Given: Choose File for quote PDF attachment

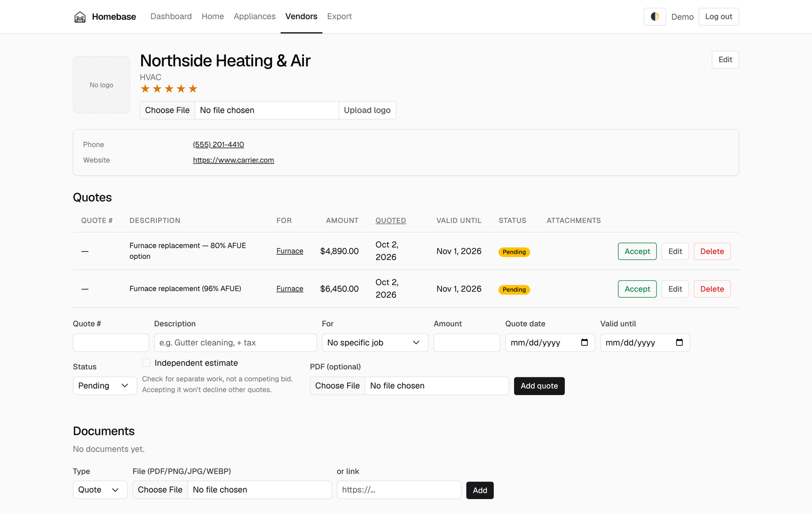Looking at the screenshot, I should [x=337, y=386].
